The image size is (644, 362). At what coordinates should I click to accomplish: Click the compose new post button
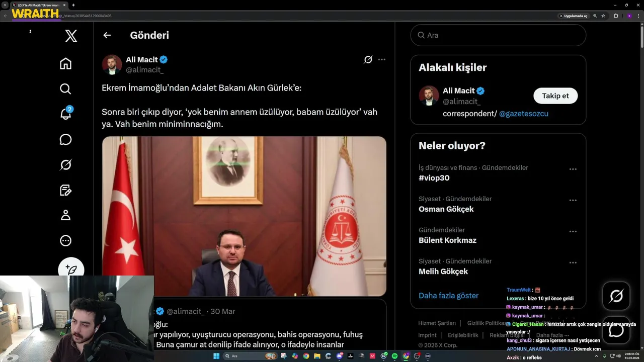[x=71, y=268]
